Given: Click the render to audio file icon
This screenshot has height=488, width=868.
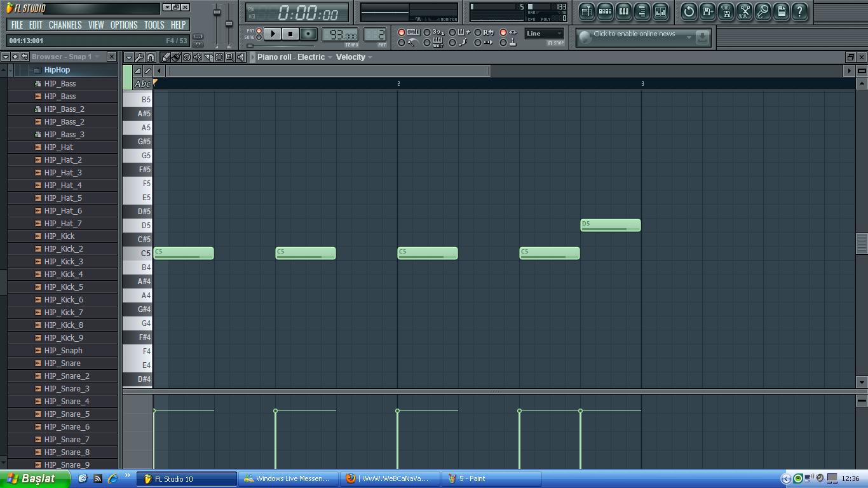Looking at the screenshot, I should click(726, 11).
